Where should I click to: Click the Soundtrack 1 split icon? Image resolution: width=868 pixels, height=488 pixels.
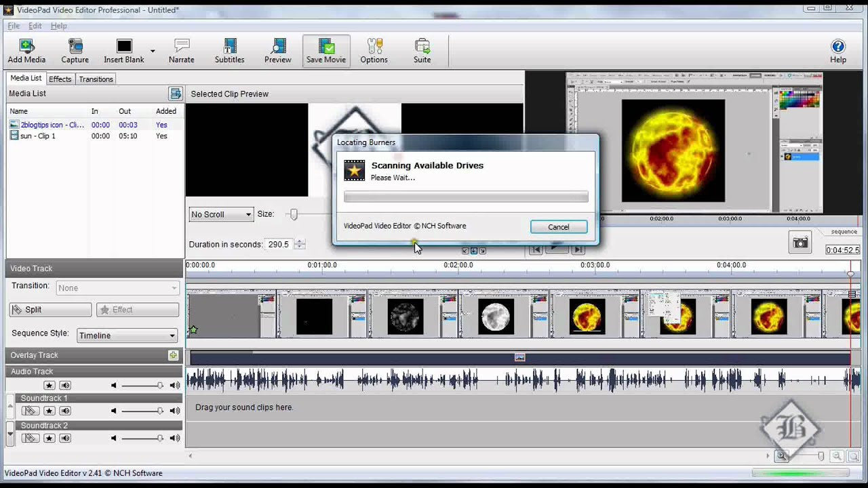point(30,411)
